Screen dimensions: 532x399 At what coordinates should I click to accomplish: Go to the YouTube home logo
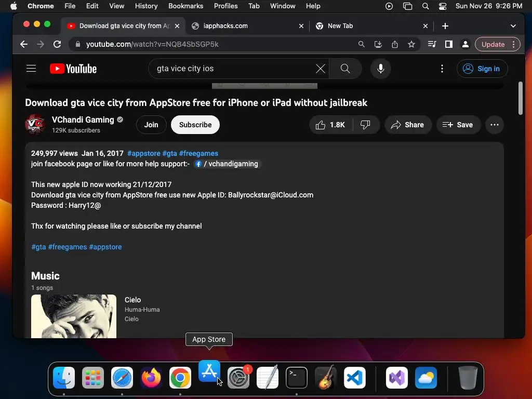[73, 69]
